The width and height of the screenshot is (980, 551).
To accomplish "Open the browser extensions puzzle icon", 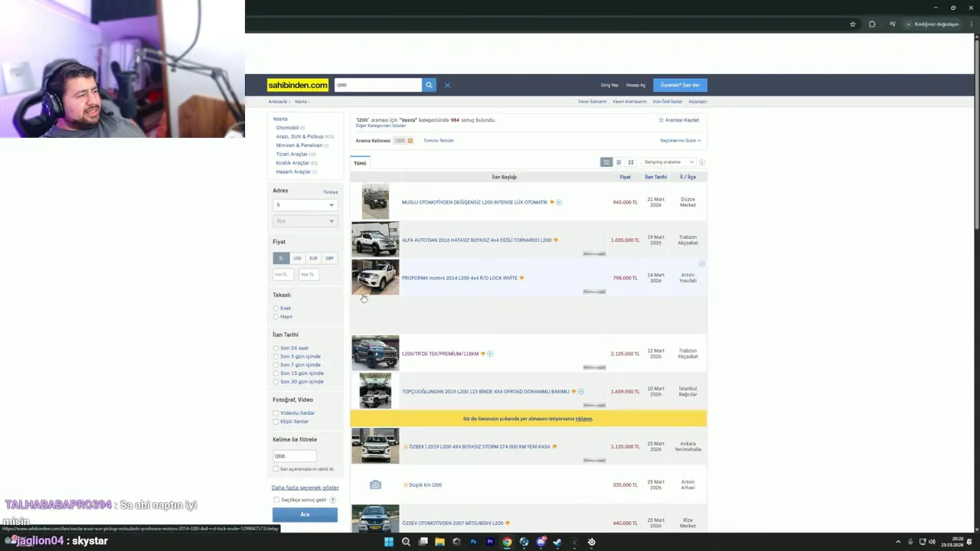I will [872, 24].
